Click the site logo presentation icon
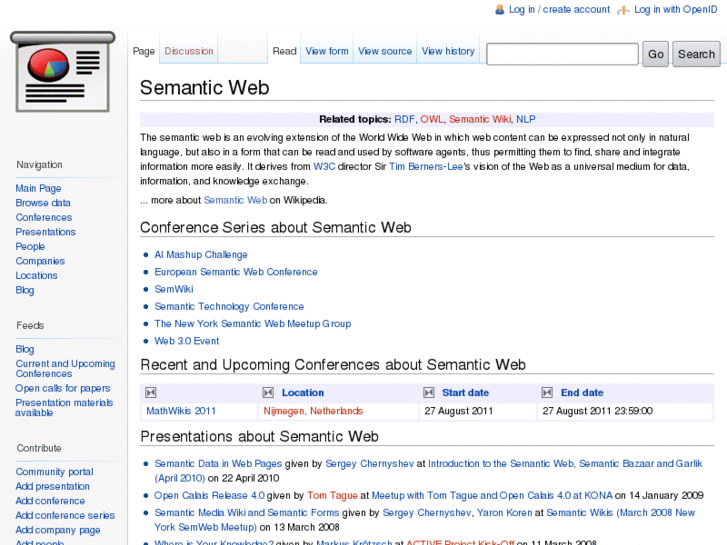 63,72
